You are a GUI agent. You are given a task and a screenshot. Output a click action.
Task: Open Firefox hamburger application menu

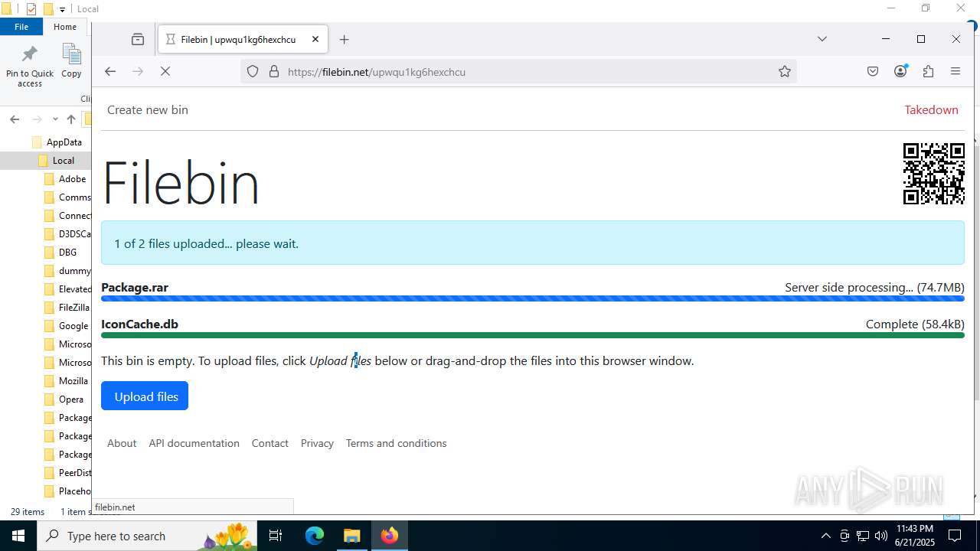click(x=955, y=71)
